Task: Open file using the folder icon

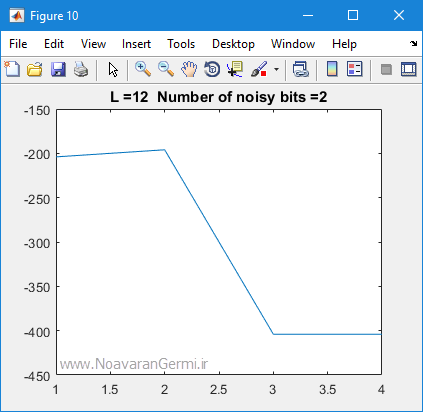Action: pyautogui.click(x=35, y=70)
